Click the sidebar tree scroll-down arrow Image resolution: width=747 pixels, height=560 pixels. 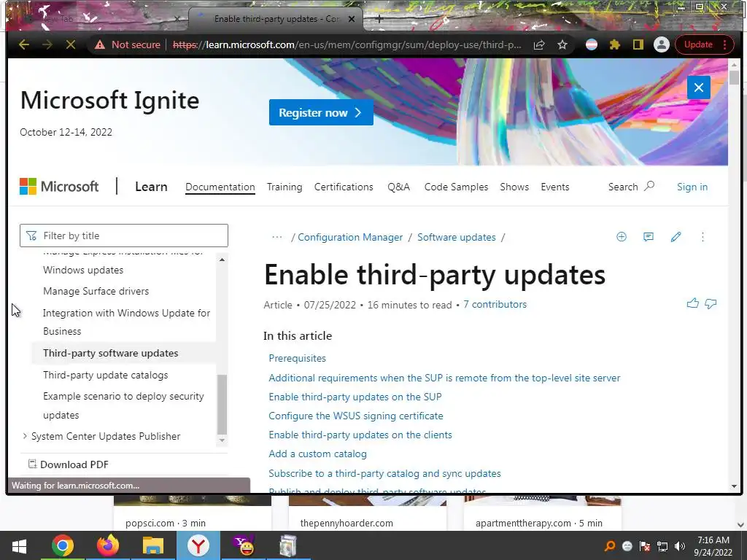click(222, 440)
